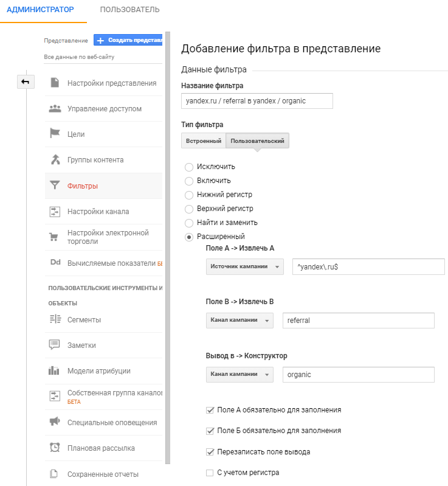448x486 pixels.
Task: Click the back arrow button
Action: coord(26,82)
